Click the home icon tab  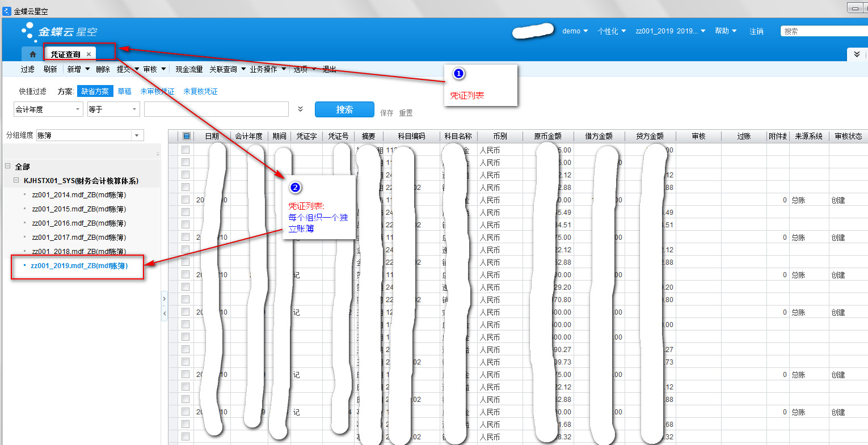click(x=32, y=54)
